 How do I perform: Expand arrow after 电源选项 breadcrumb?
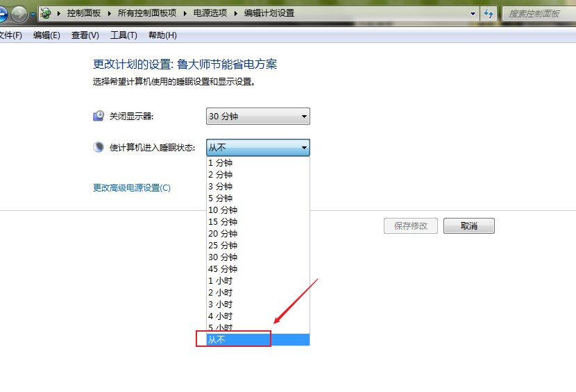click(x=235, y=14)
